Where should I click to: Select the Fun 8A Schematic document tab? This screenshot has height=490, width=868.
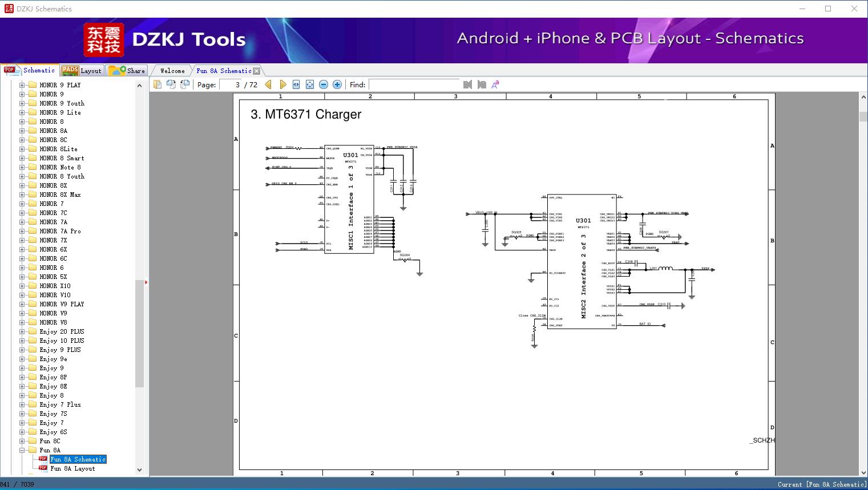coord(224,71)
